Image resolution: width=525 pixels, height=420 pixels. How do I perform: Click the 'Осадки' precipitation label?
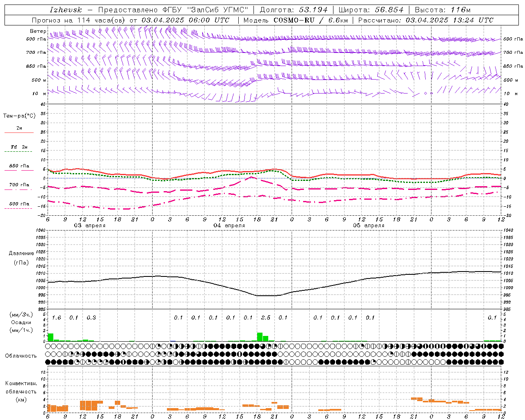point(21,322)
